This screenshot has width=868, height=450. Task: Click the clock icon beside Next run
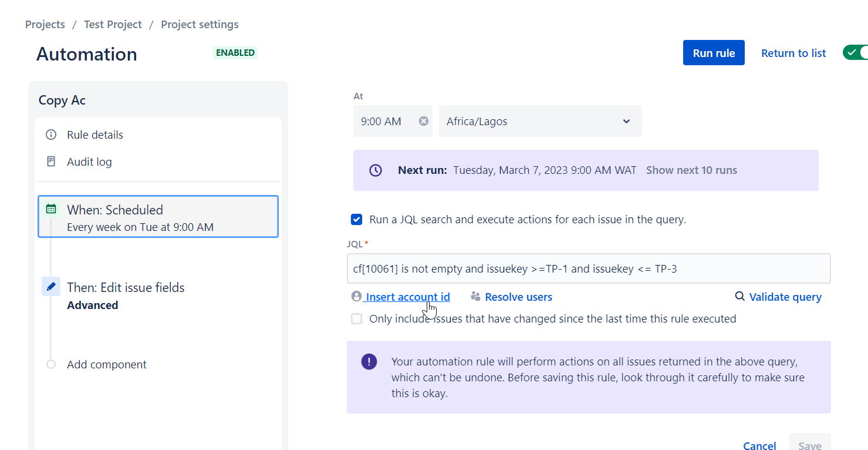376,170
